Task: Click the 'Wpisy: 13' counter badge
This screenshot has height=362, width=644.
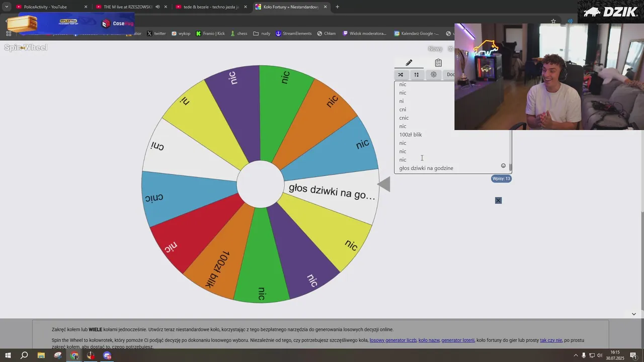Action: tap(501, 178)
